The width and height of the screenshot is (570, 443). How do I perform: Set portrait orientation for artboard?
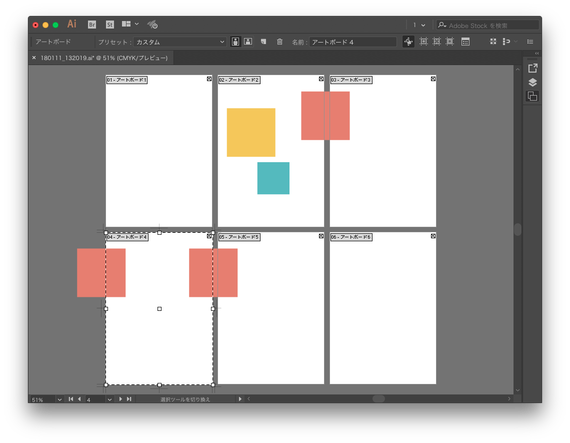[x=235, y=42]
